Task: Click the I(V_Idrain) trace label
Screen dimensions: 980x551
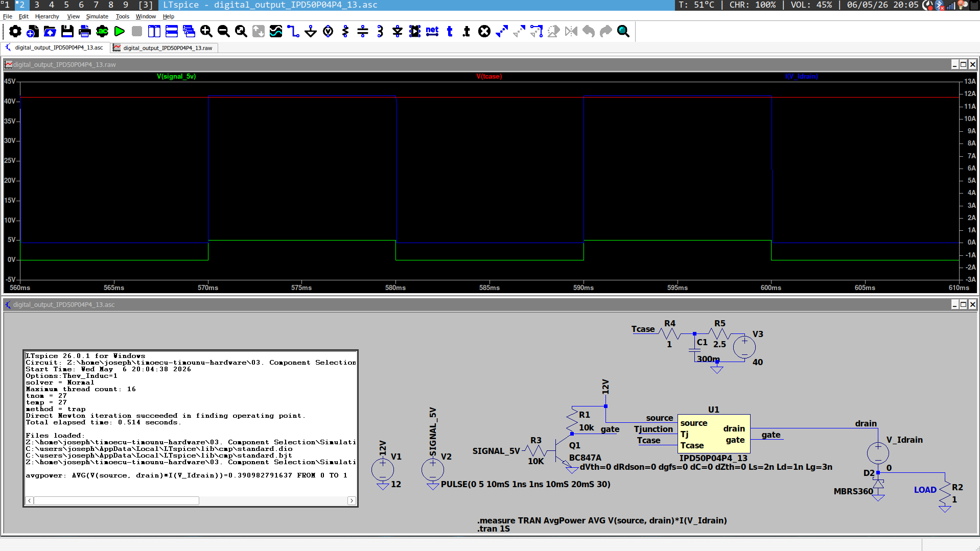Action: (x=802, y=77)
